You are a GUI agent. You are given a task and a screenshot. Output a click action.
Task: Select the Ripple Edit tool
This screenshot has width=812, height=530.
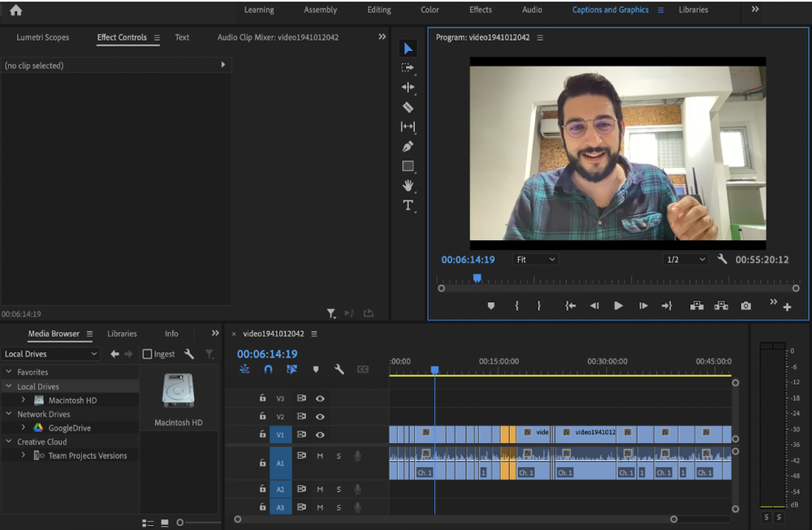(x=408, y=88)
